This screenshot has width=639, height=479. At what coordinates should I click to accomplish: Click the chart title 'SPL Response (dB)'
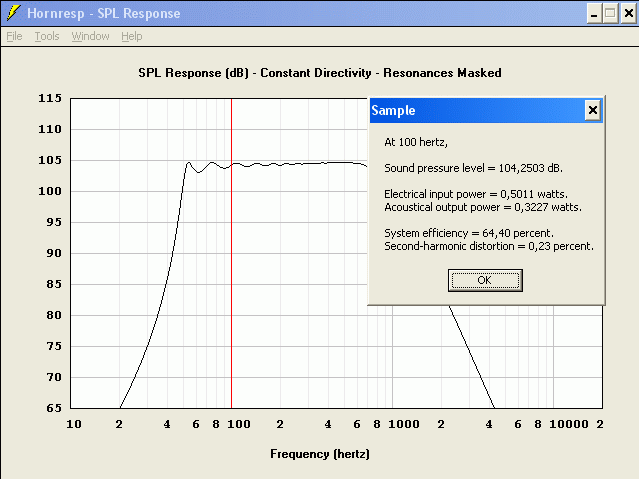tap(193, 73)
